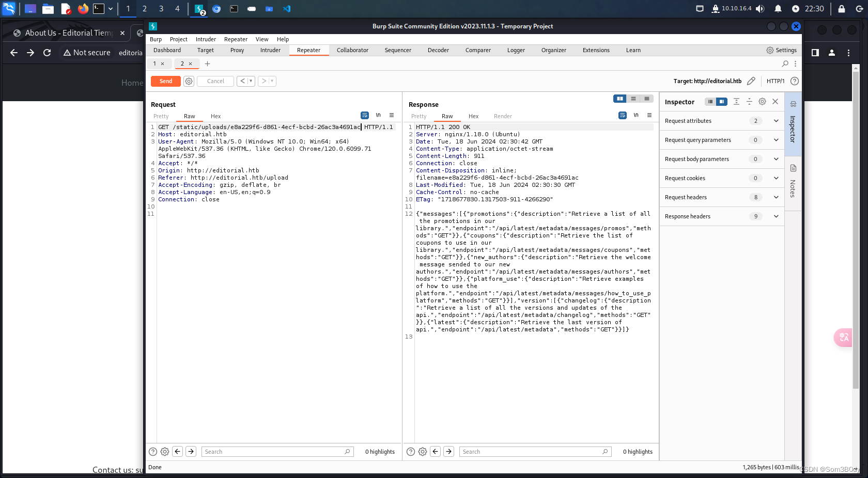868x478 pixels.
Task: Open the Intruder tool tab
Action: 270,50
